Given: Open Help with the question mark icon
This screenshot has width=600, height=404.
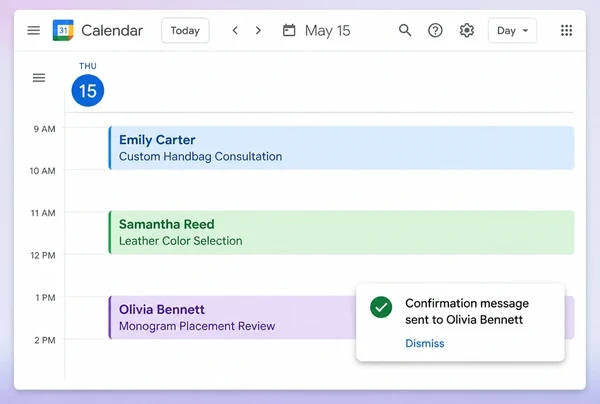Looking at the screenshot, I should coord(435,30).
